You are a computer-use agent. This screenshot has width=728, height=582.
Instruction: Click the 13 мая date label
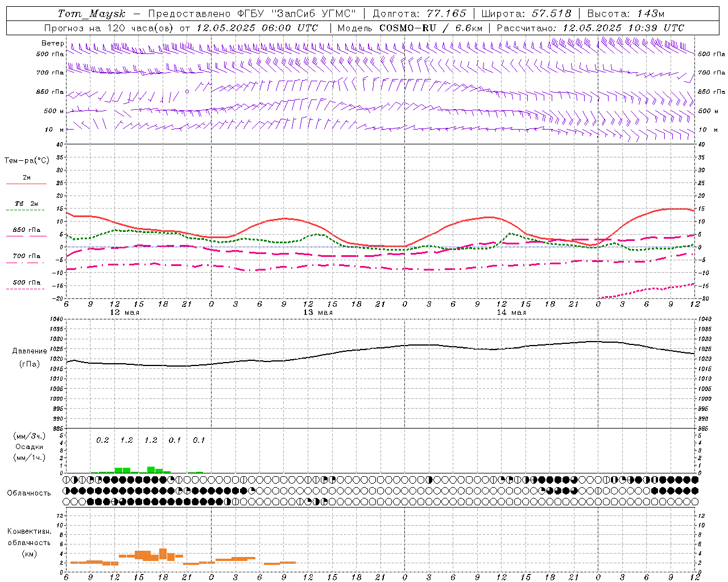pos(318,313)
